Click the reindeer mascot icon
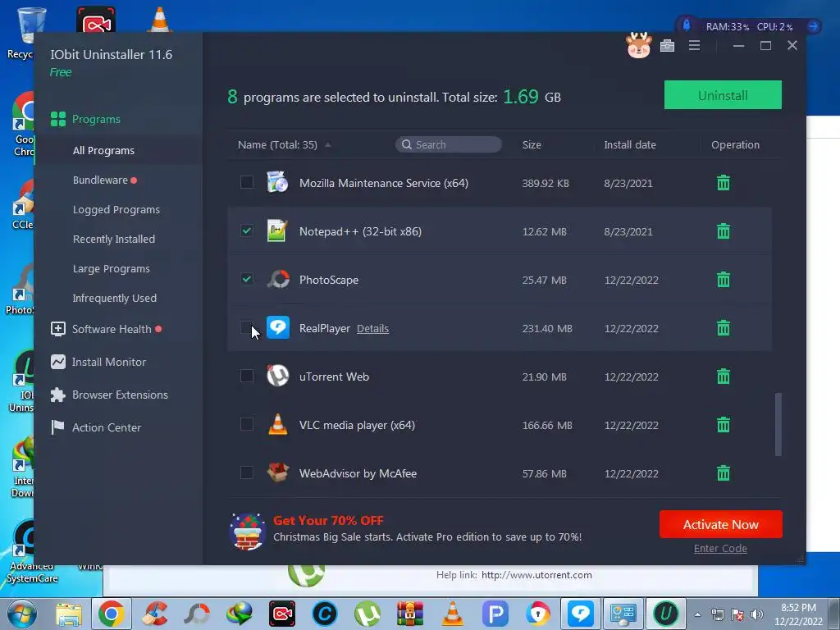Viewport: 840px width, 630px height. click(638, 45)
